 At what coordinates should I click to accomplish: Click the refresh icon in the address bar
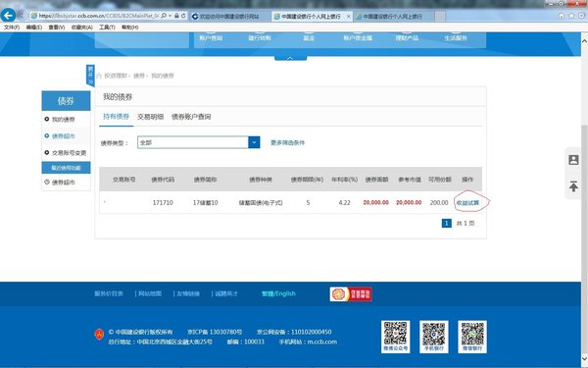[x=183, y=16]
